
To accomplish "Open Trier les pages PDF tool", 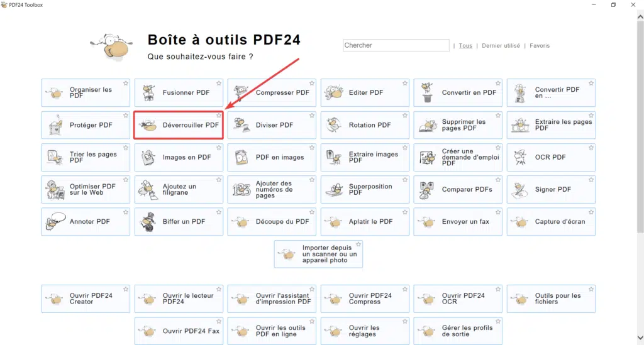I will 86,157.
